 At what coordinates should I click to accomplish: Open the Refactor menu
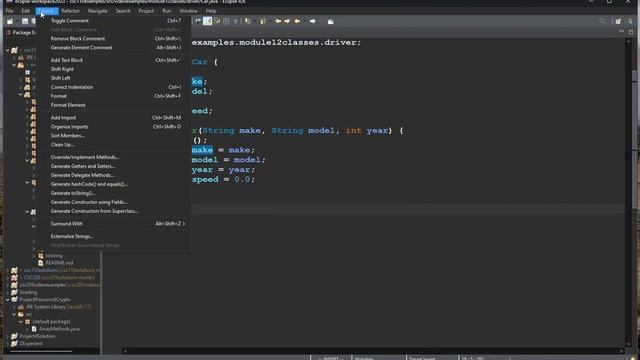(71, 11)
